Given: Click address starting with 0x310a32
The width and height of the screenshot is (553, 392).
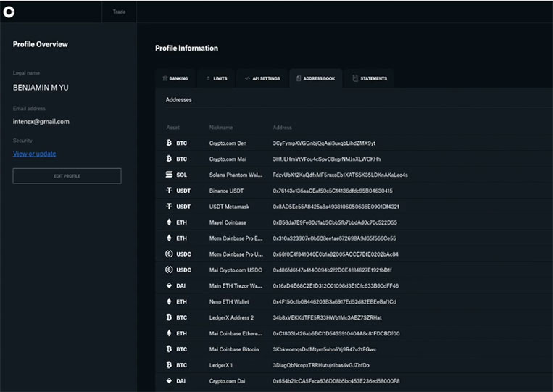Looking at the screenshot, I should pos(334,238).
